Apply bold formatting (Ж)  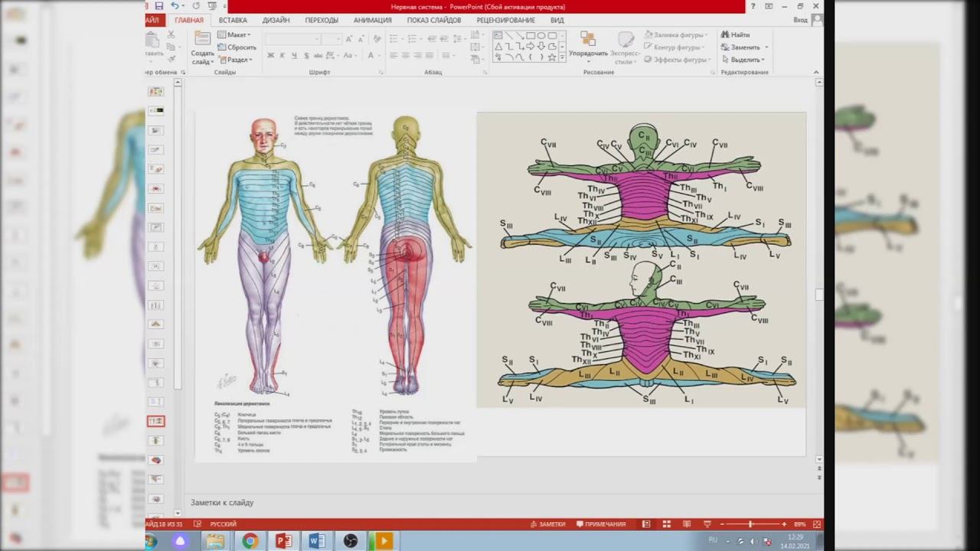270,55
